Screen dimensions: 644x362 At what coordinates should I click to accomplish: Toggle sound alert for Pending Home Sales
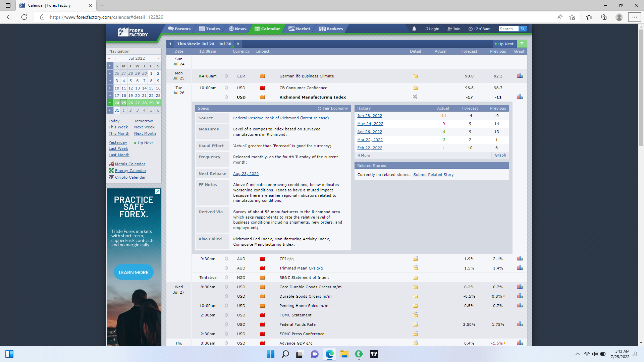tap(226, 306)
